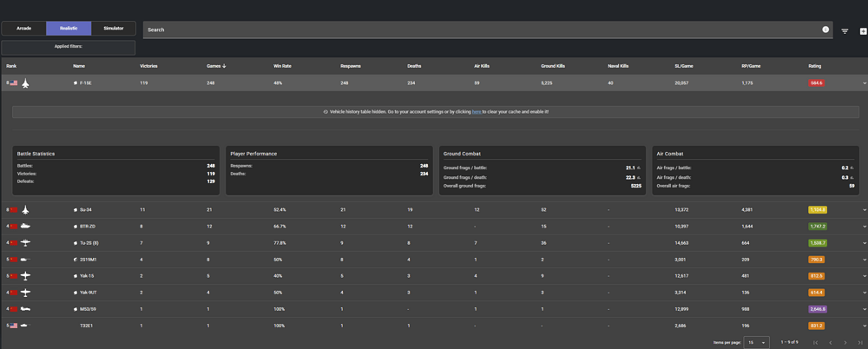Sort by the Air Kills header

pos(482,66)
